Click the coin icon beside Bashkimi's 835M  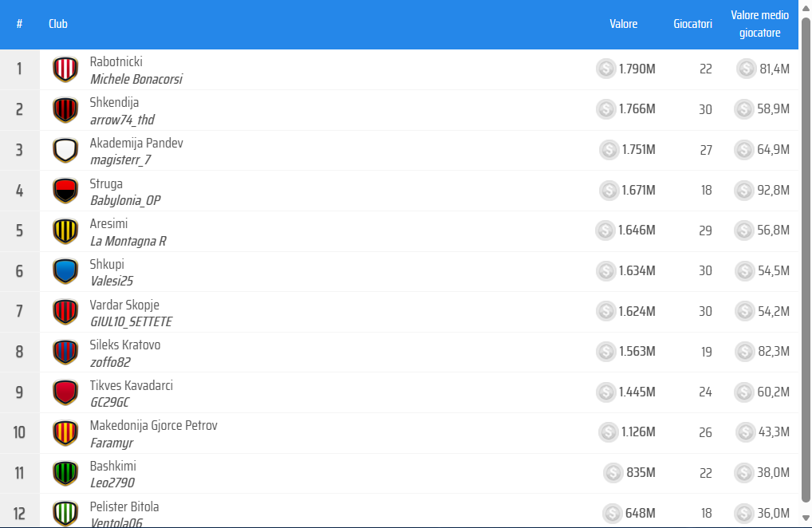coord(613,473)
